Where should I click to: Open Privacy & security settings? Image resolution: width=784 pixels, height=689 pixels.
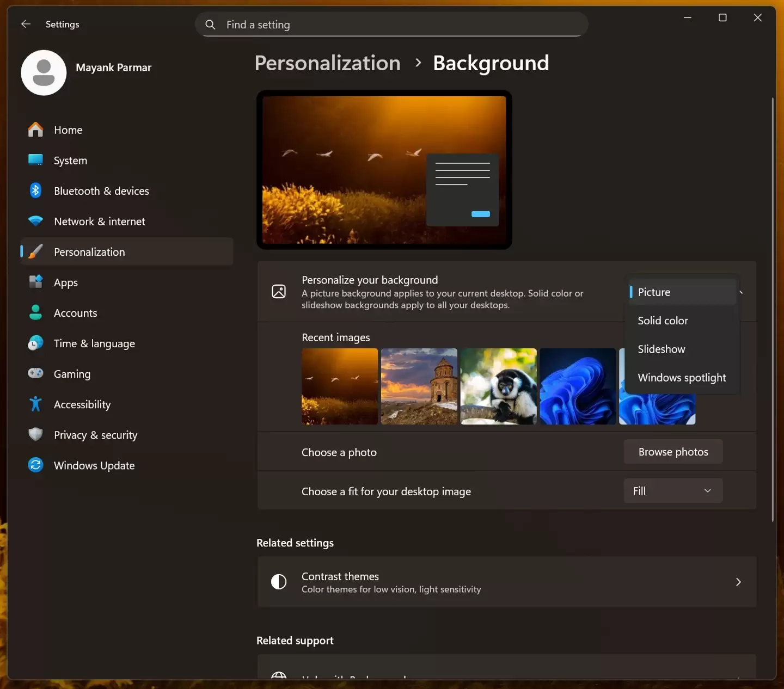tap(95, 435)
